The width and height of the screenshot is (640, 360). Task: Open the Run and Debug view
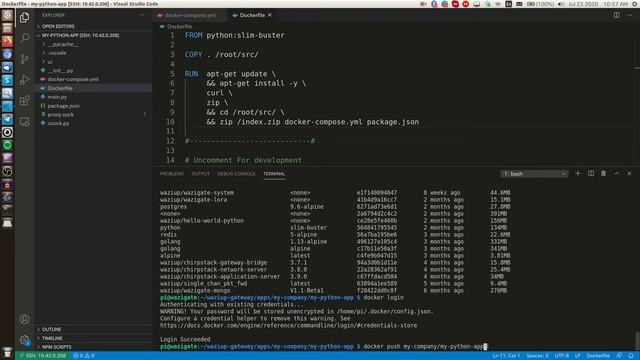click(24, 80)
